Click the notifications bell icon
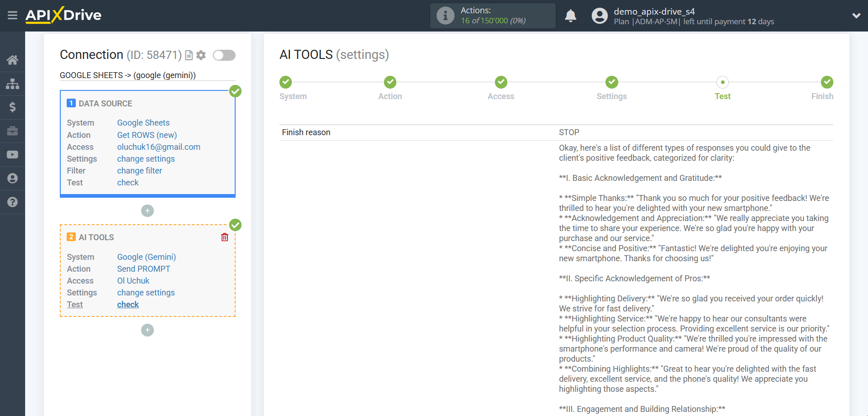This screenshot has height=416, width=868. (x=570, y=16)
